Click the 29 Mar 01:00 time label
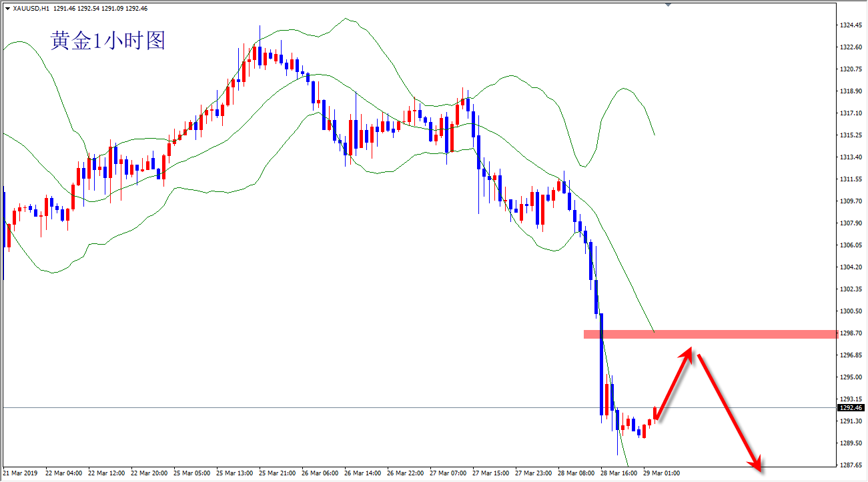Viewport: 868px width, 482px height. click(x=661, y=473)
